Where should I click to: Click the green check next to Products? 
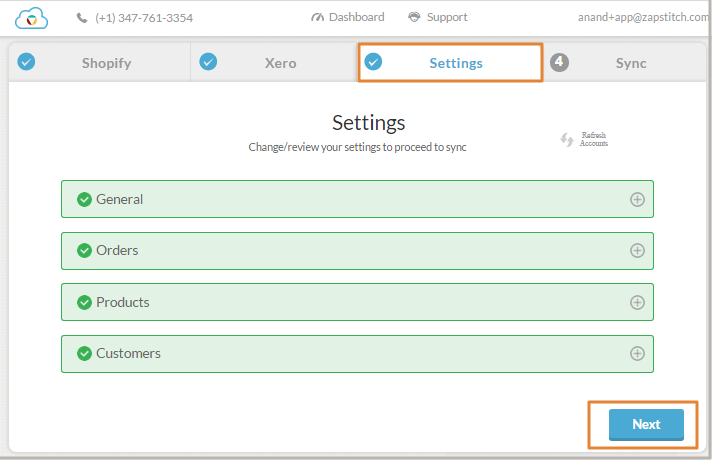84,302
